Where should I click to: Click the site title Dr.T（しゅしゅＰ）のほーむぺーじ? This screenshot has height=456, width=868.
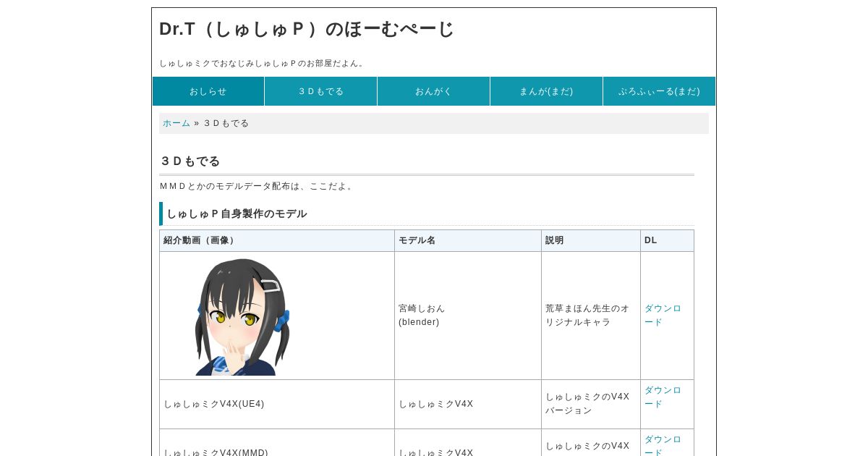tap(307, 29)
